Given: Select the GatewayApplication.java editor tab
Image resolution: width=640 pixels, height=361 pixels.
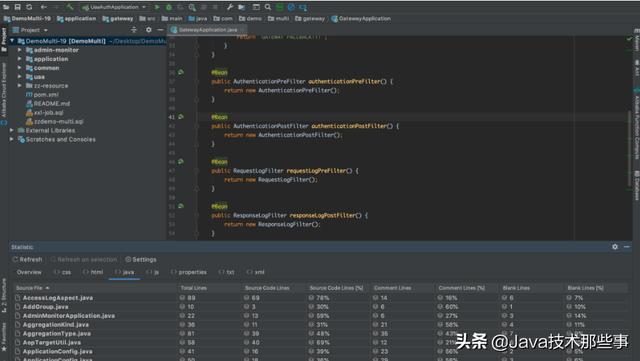Looking at the screenshot, I should tap(208, 30).
